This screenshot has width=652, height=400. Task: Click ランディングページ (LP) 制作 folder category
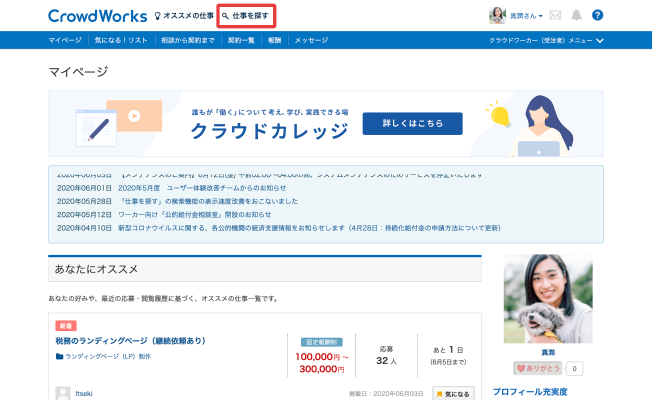[x=108, y=356]
